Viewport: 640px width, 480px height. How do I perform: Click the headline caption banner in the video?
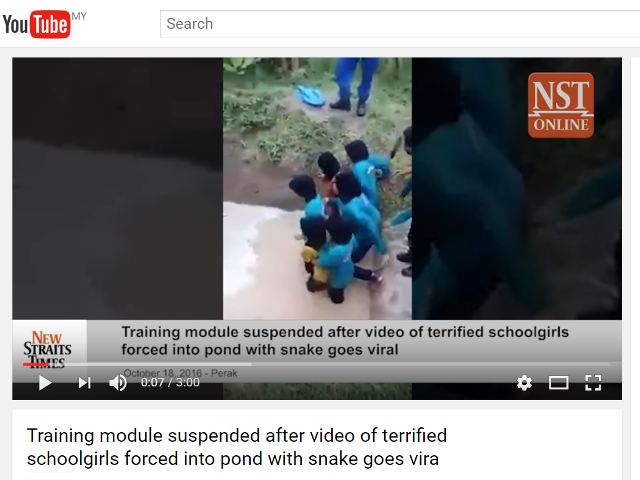[x=345, y=341]
